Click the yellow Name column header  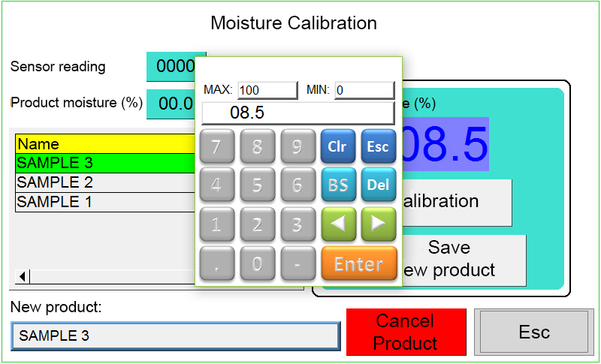(x=104, y=143)
